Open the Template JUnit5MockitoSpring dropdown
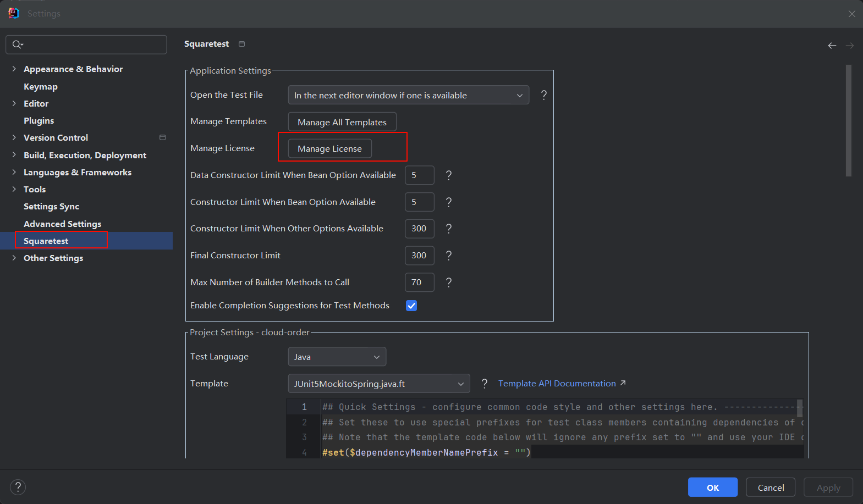Image resolution: width=863 pixels, height=504 pixels. [379, 384]
